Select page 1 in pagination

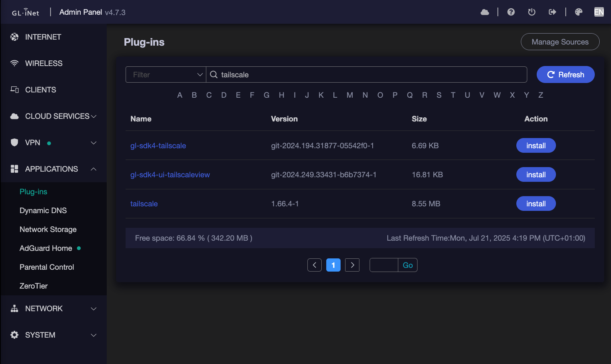coord(333,265)
